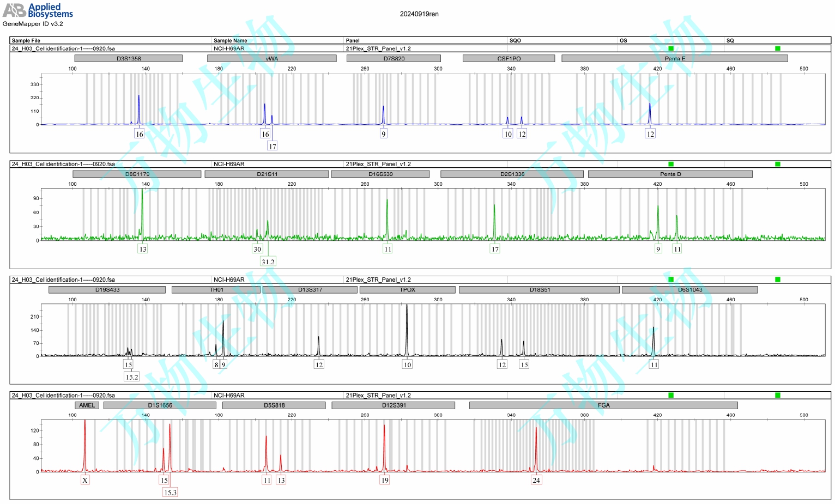Click the Panel column header
The height and width of the screenshot is (504, 835).
pos(353,40)
